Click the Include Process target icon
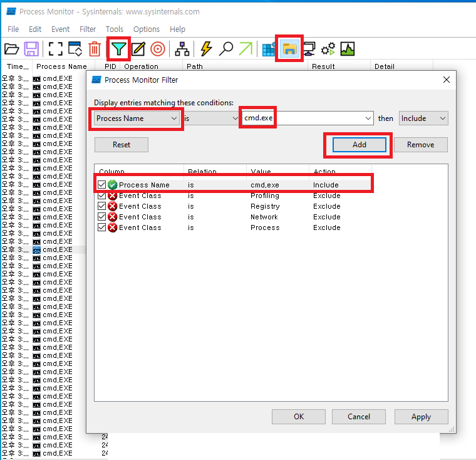476x460 pixels. (x=158, y=49)
